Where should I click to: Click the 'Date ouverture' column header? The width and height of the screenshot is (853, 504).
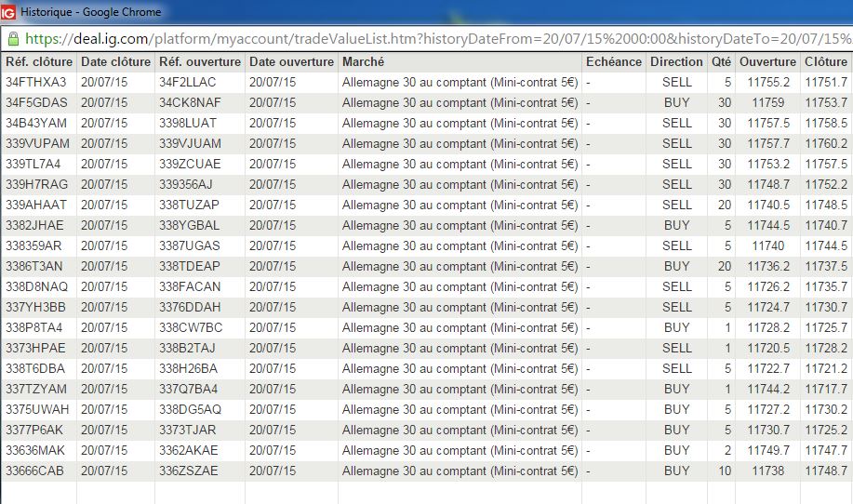click(291, 62)
